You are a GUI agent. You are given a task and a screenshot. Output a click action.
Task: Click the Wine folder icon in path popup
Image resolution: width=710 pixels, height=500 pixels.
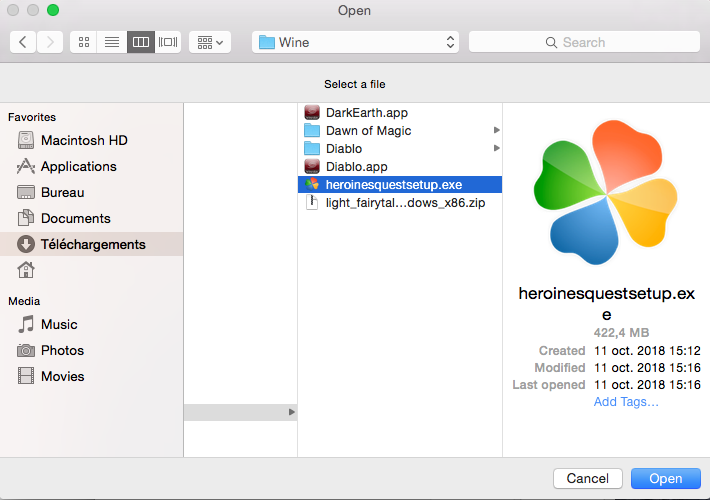point(267,43)
